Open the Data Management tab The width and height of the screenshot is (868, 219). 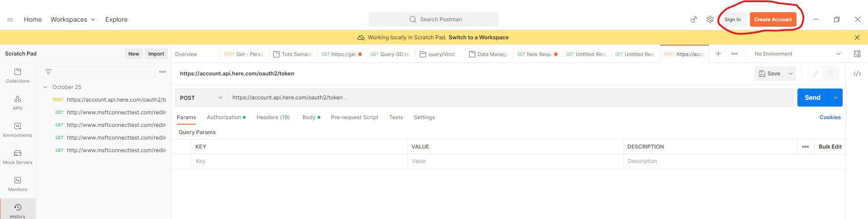489,54
